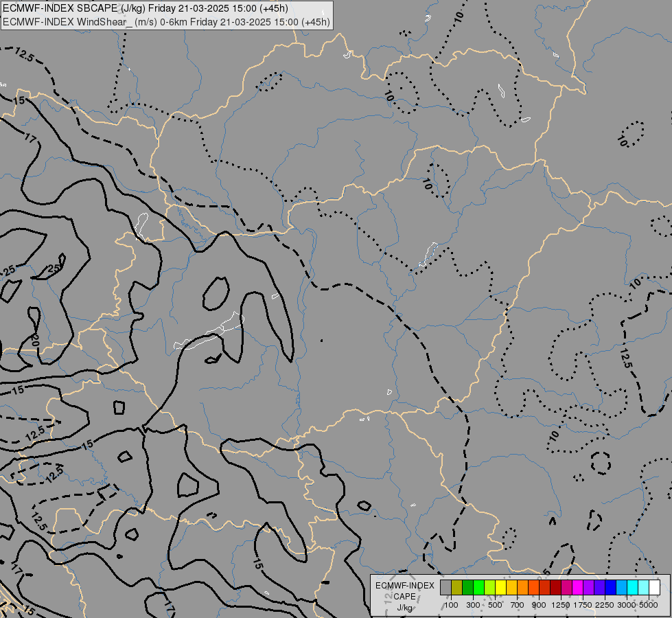The height and width of the screenshot is (618, 672).
Task: Choose the bright green legend swatch
Action: pyautogui.click(x=478, y=588)
